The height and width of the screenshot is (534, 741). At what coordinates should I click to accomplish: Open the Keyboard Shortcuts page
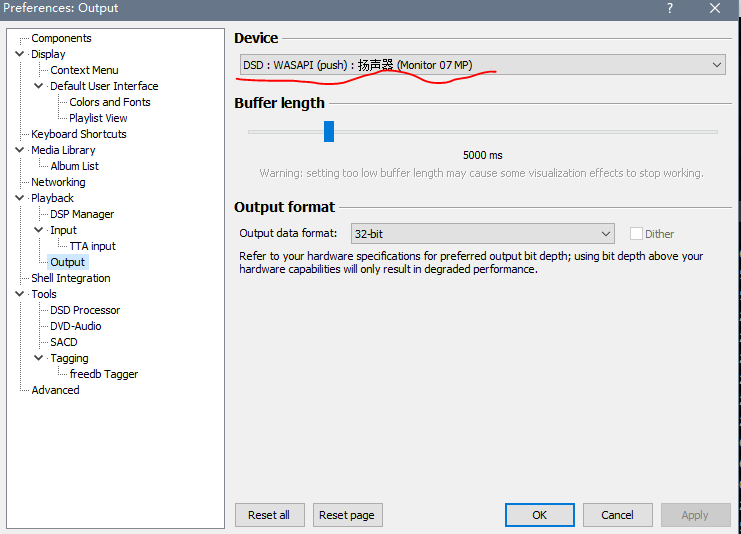(78, 134)
